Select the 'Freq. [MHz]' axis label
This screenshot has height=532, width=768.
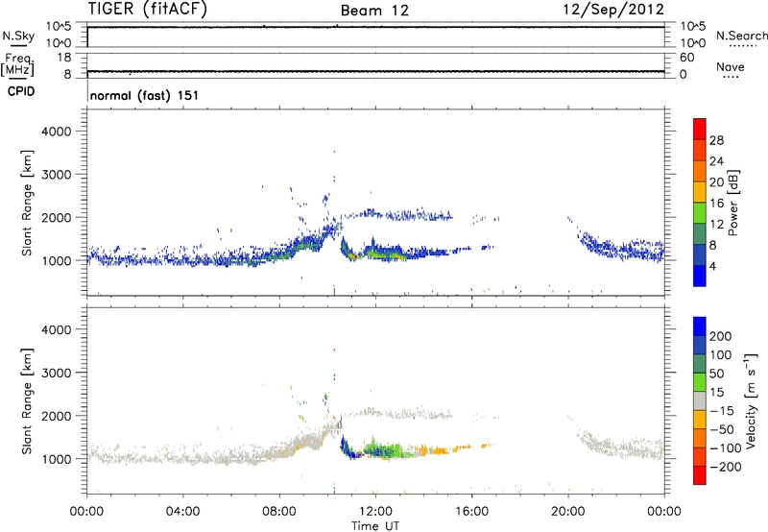[x=17, y=64]
